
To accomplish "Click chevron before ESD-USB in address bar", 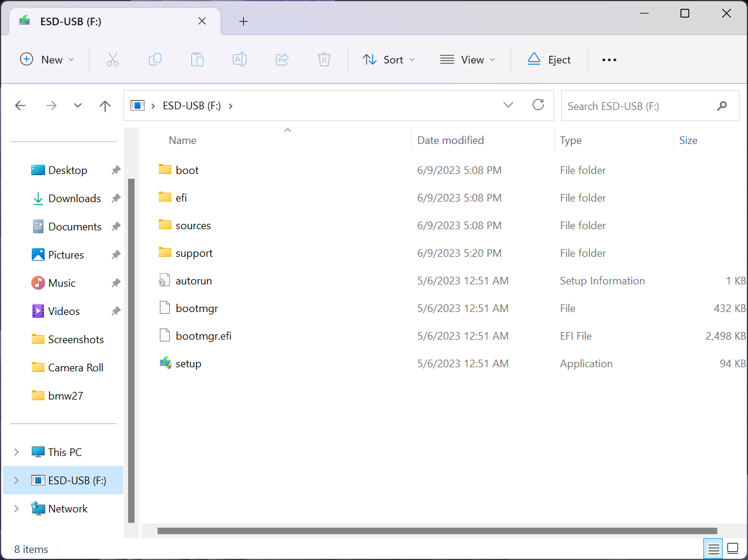I will pyautogui.click(x=153, y=106).
